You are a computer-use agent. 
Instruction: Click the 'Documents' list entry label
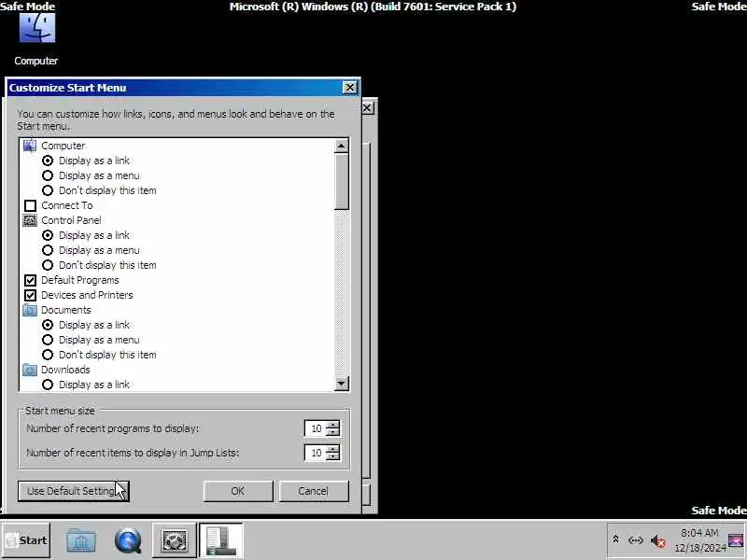point(65,310)
